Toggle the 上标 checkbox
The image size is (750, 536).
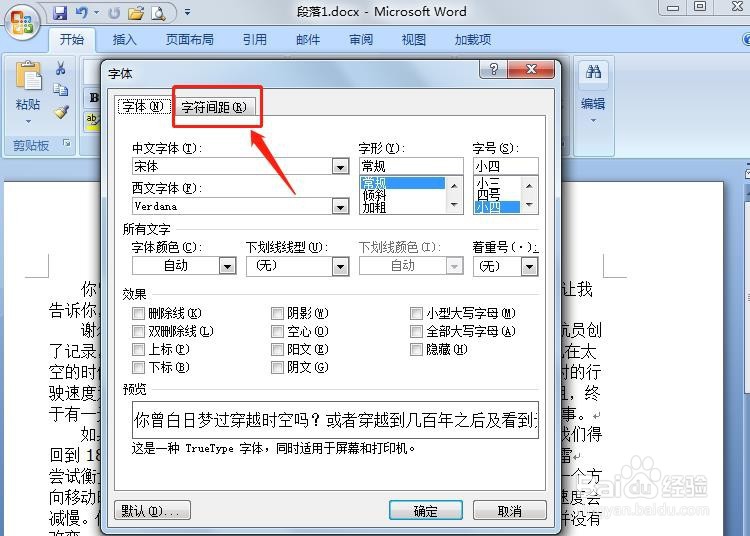138,350
